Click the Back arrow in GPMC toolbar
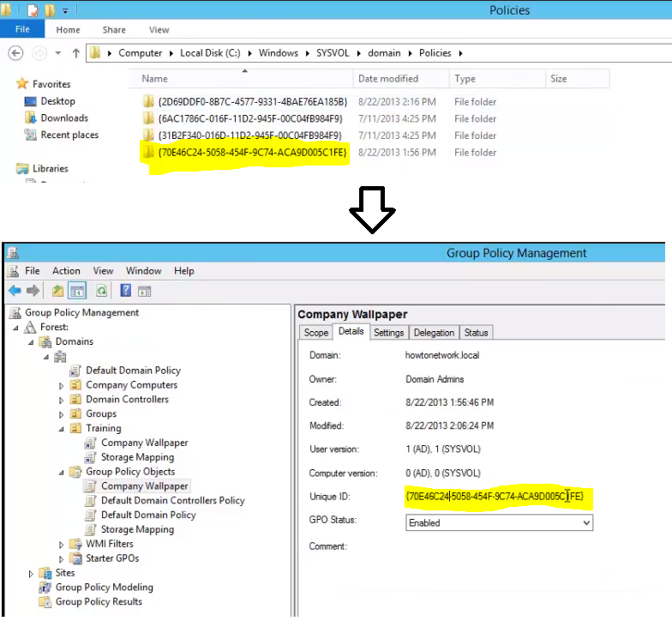 [15, 291]
